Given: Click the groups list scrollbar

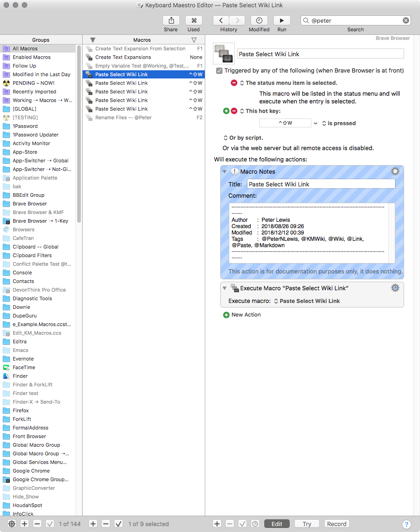Looking at the screenshot, I should coord(79,134).
